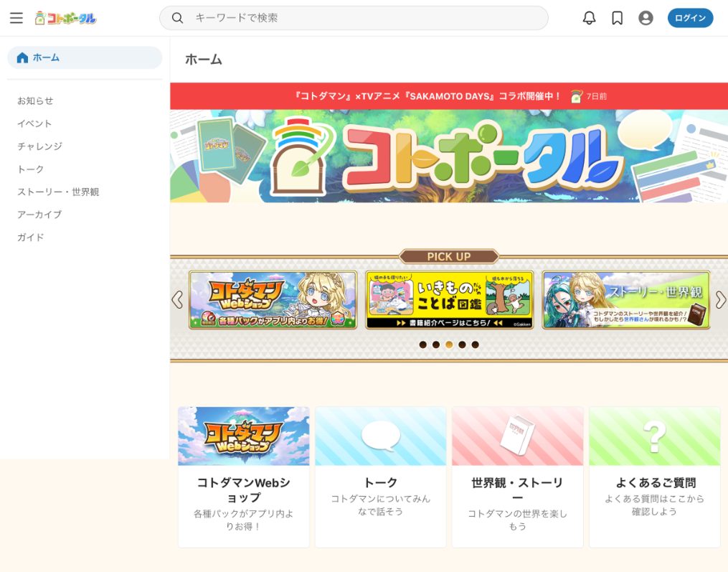Viewport: 728px width, 572px height.
Task: Click the ホーム page heading
Action: pos(204,60)
